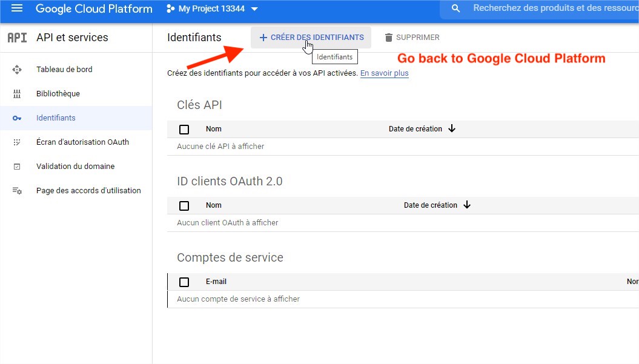Click the project hexagon icon beside My Project
This screenshot has height=364, width=639.
point(170,8)
